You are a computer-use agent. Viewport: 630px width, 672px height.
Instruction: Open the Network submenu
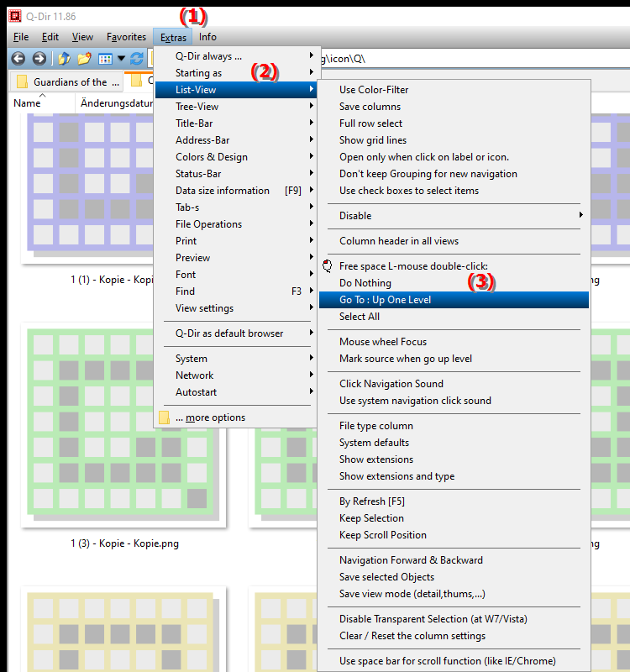point(236,375)
